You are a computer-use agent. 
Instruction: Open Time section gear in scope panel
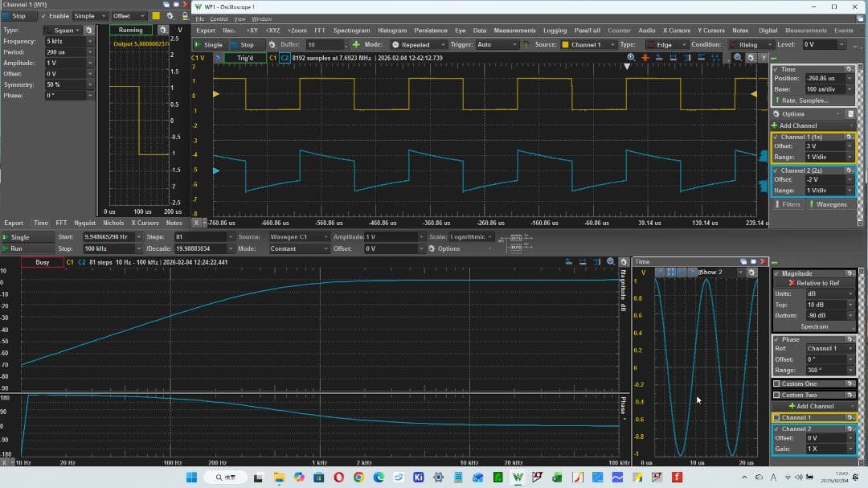pyautogui.click(x=850, y=69)
